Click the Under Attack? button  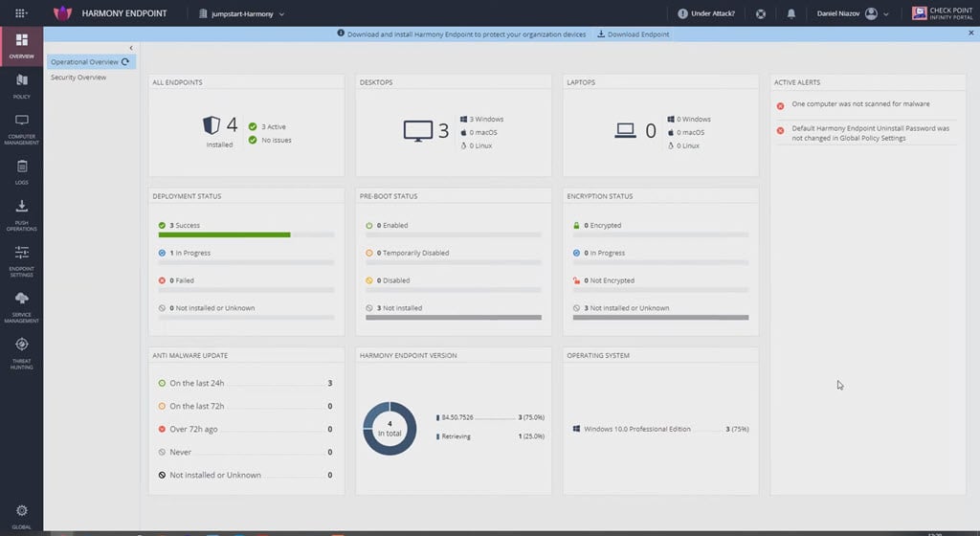click(x=706, y=14)
